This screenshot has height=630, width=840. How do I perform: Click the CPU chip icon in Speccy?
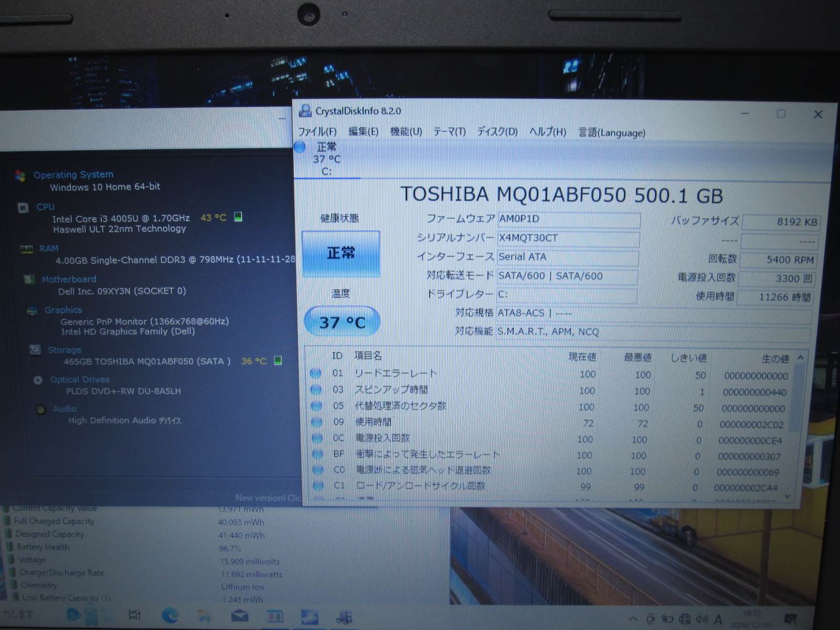23,208
